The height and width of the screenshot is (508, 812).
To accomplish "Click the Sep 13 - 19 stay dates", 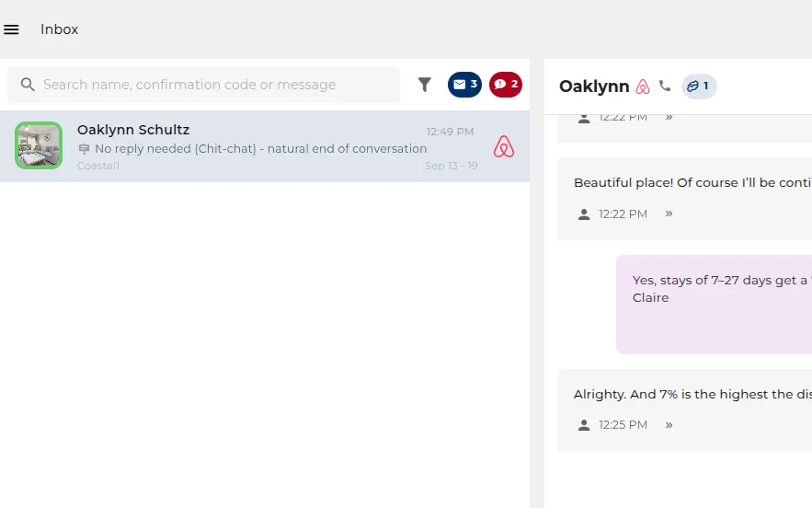I will point(451,166).
